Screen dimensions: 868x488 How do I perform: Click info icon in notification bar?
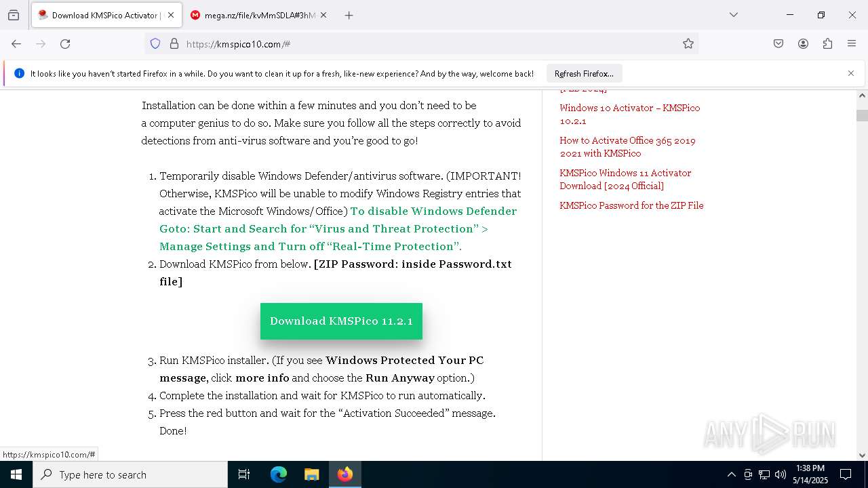[19, 73]
